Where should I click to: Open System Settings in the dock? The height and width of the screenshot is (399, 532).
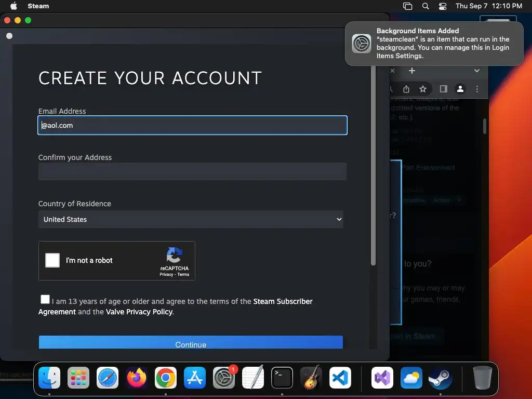224,378
